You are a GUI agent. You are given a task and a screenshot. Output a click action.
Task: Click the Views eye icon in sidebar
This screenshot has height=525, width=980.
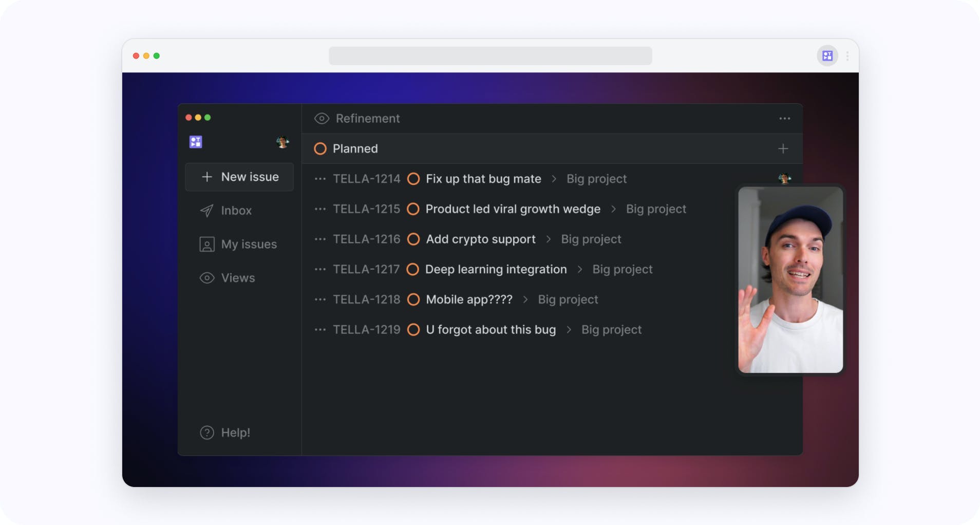206,278
